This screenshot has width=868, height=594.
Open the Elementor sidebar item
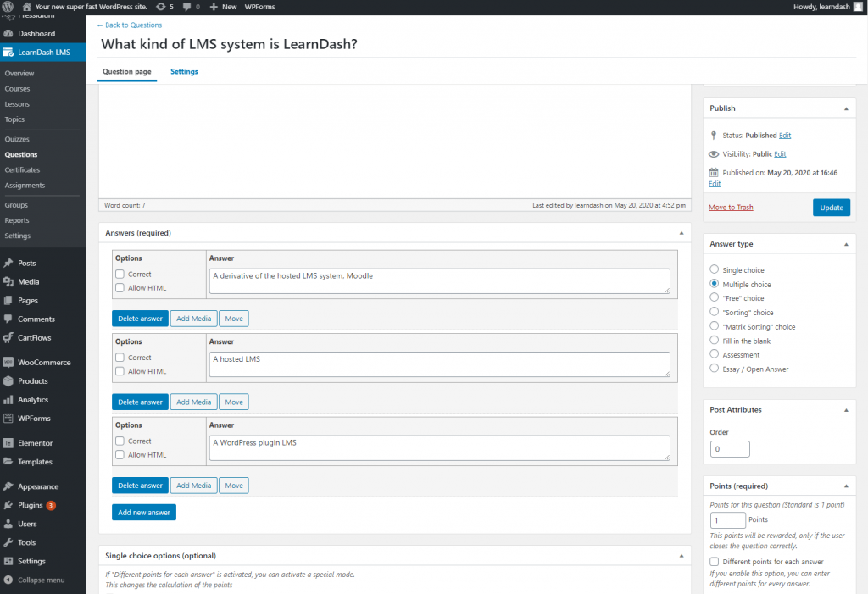click(x=35, y=443)
